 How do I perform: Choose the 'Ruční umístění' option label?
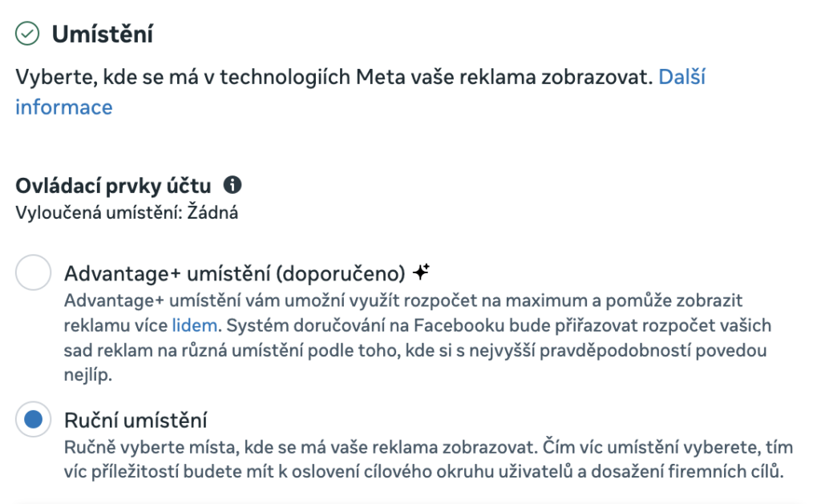coord(135,420)
